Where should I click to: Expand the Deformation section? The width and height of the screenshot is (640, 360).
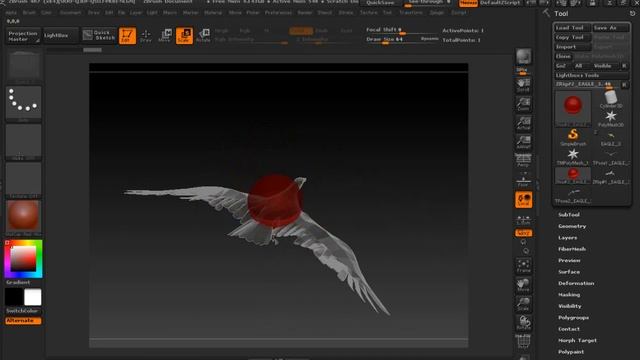pyautogui.click(x=576, y=283)
